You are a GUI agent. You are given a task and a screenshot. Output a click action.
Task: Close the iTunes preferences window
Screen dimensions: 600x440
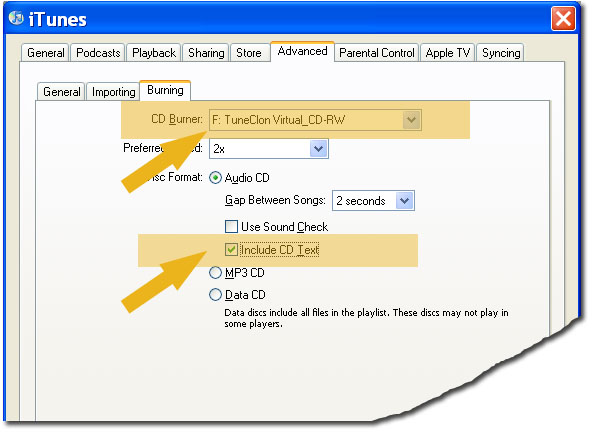(563, 18)
